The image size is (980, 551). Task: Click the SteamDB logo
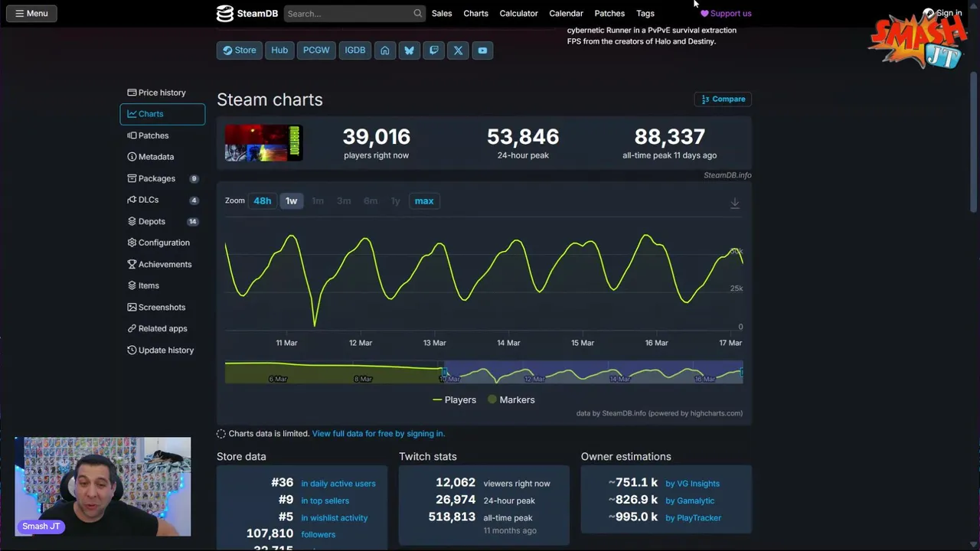[x=247, y=13]
